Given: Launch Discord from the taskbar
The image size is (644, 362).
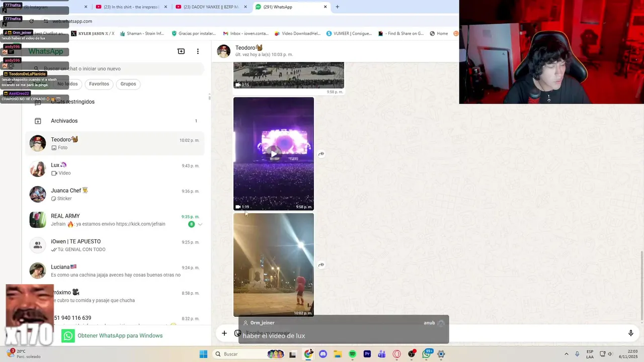Looking at the screenshot, I should click(x=323, y=354).
